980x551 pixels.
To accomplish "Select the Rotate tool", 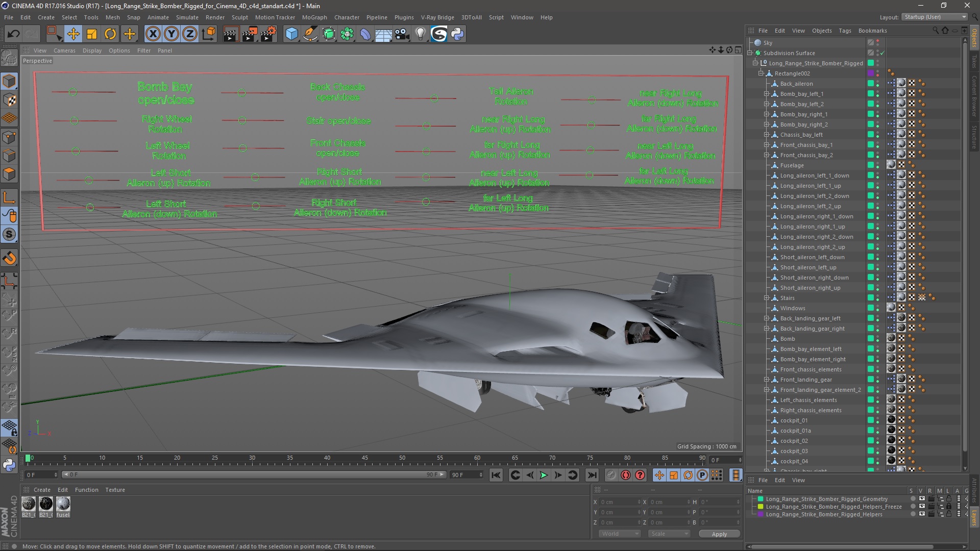I will pyautogui.click(x=110, y=34).
